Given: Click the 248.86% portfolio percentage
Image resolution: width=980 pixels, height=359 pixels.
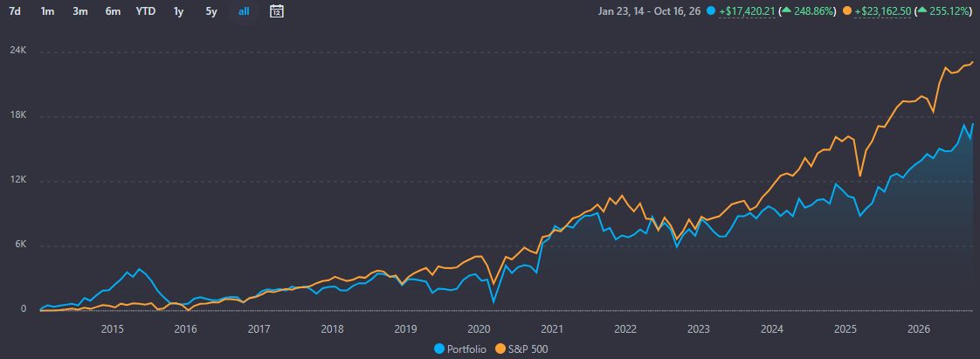Looking at the screenshot, I should [814, 11].
